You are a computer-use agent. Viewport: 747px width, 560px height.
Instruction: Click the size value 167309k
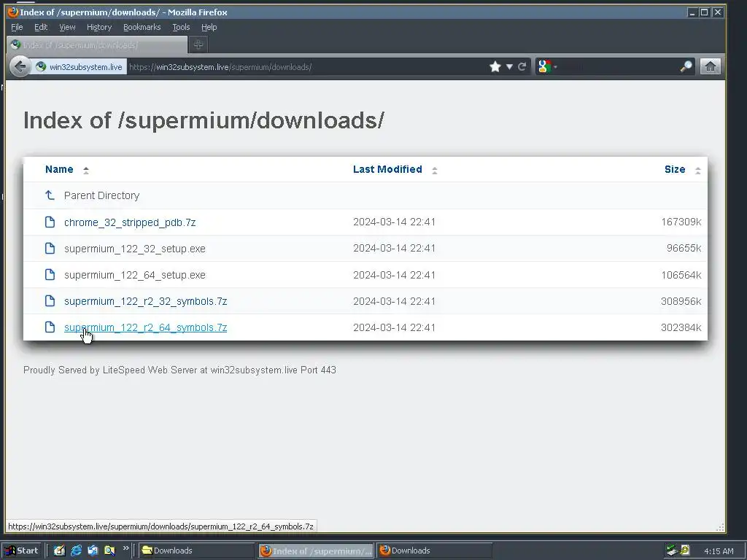point(681,222)
